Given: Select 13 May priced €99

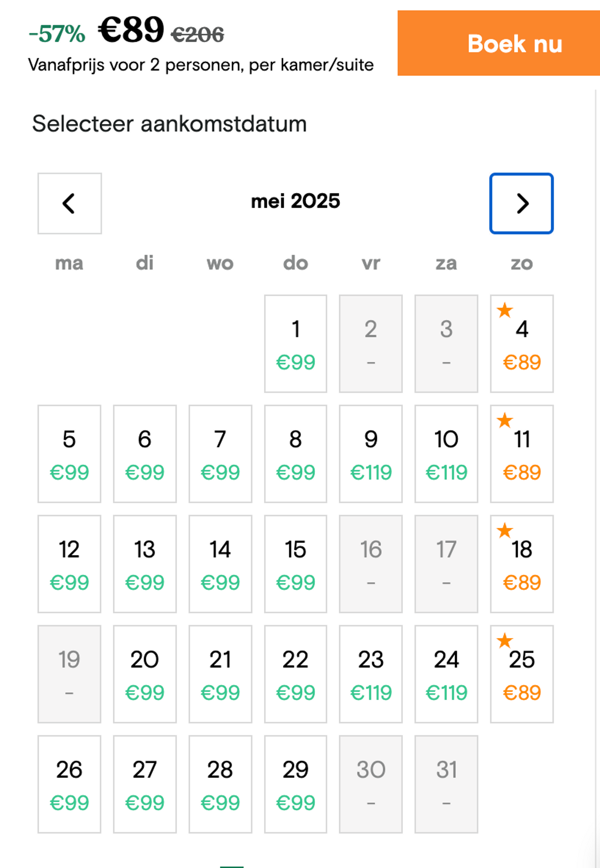Looking at the screenshot, I should (x=145, y=564).
